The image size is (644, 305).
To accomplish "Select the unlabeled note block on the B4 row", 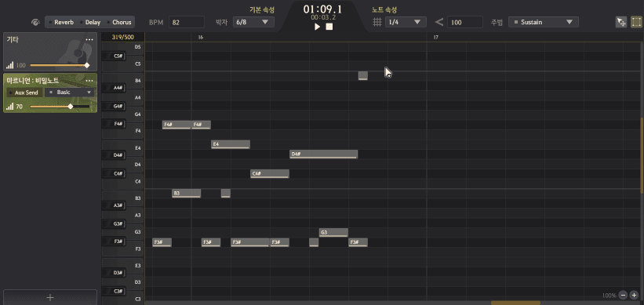I will tap(362, 75).
